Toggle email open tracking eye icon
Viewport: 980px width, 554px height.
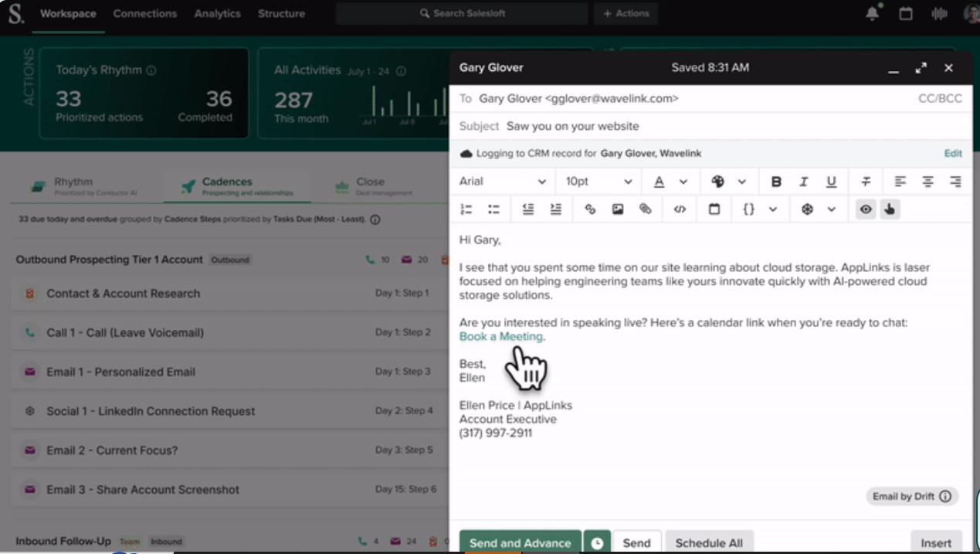click(866, 209)
